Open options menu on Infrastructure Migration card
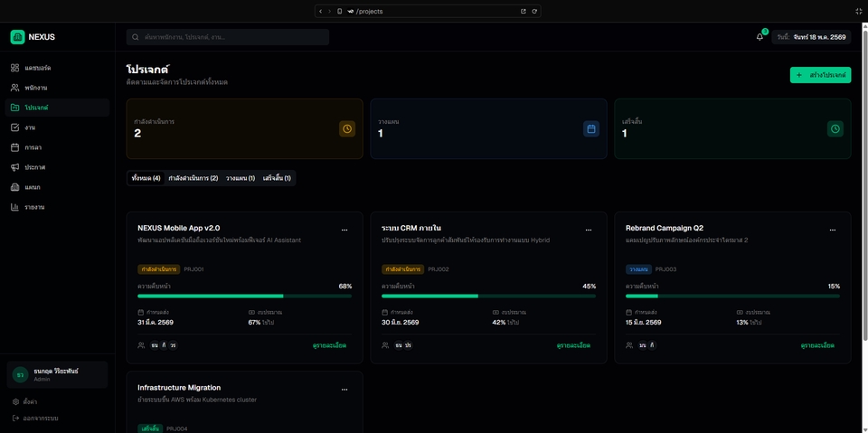The height and width of the screenshot is (433, 868). [x=344, y=390]
